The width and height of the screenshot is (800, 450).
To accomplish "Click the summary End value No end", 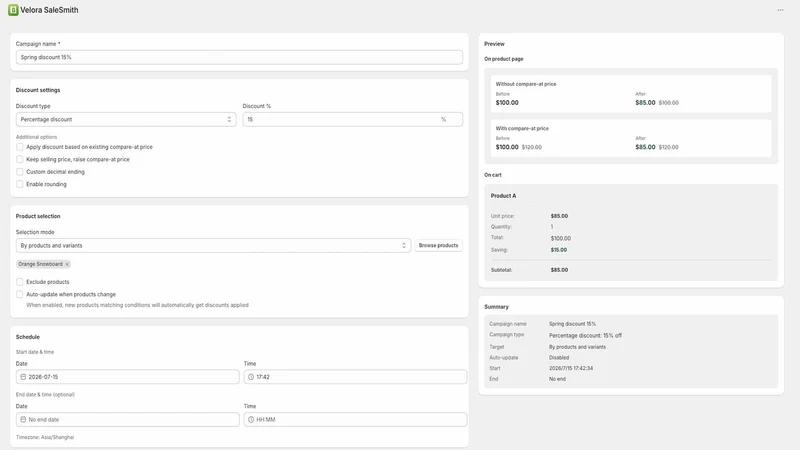I will [557, 379].
